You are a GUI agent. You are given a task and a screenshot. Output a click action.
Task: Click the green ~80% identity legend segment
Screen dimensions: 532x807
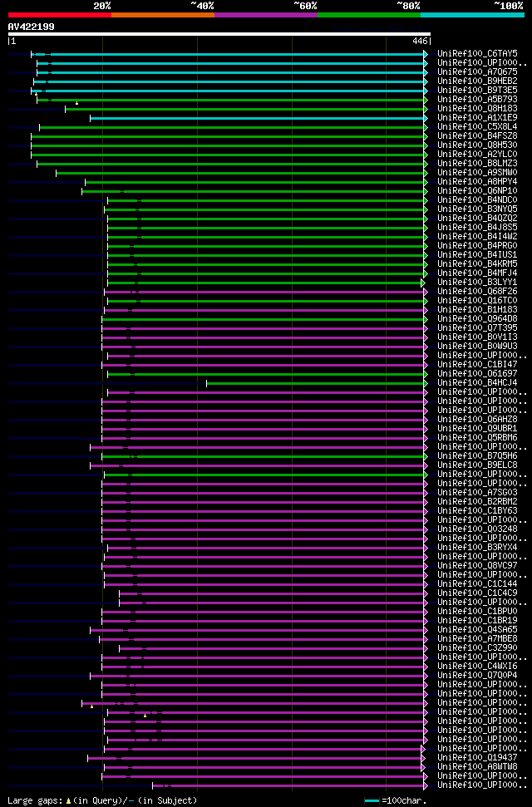[x=369, y=15]
